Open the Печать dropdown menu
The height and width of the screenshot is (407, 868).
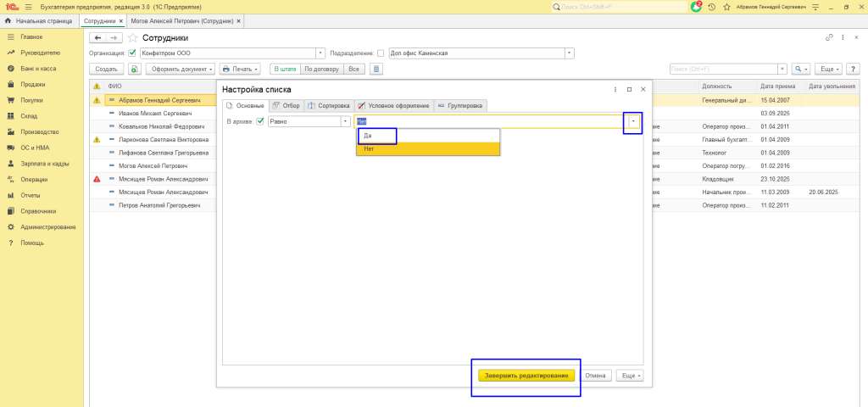point(239,69)
